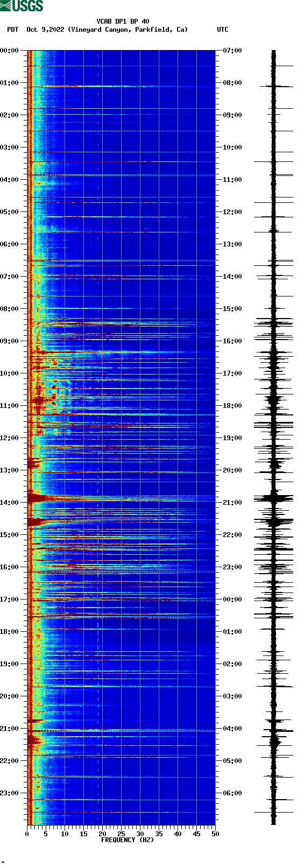The image size is (297, 868).
Task: Click the UTC time label '15:00'
Action: click(x=232, y=309)
